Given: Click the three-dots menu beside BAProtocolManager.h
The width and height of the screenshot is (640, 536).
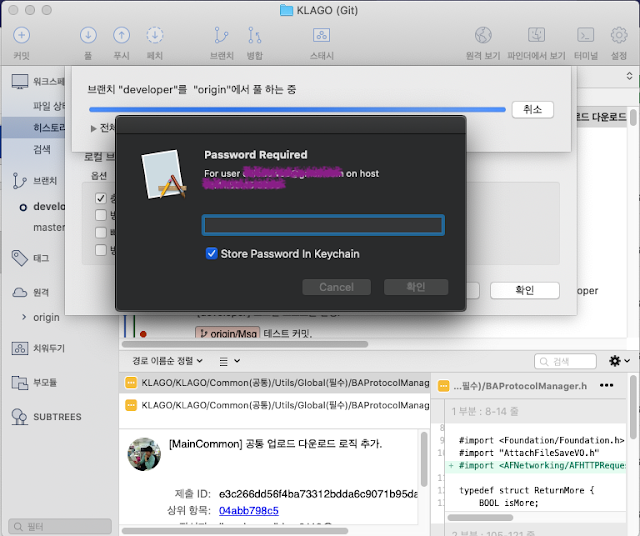Looking at the screenshot, I should click(606, 385).
